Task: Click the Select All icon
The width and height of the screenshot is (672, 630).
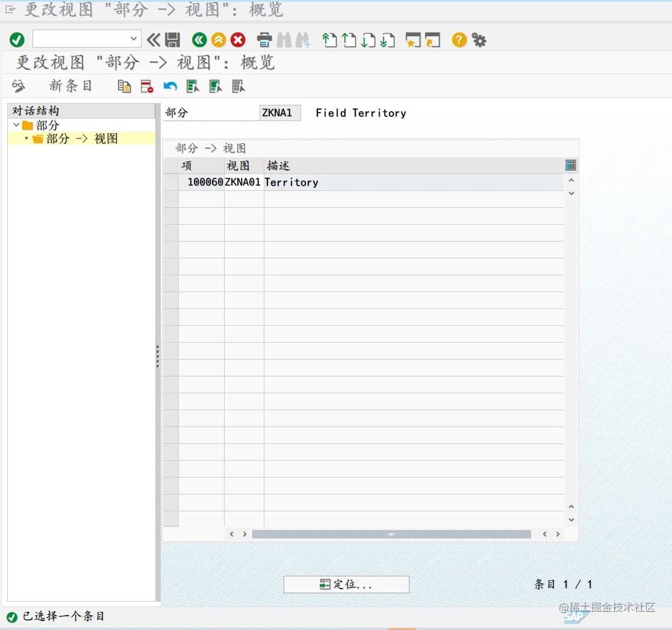Action: pos(193,86)
